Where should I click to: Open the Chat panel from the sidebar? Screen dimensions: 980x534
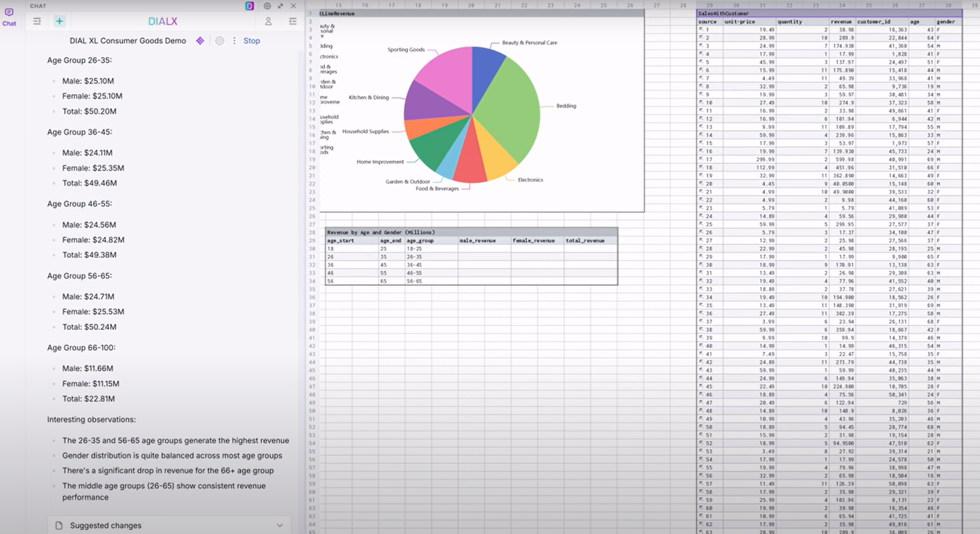click(x=9, y=17)
